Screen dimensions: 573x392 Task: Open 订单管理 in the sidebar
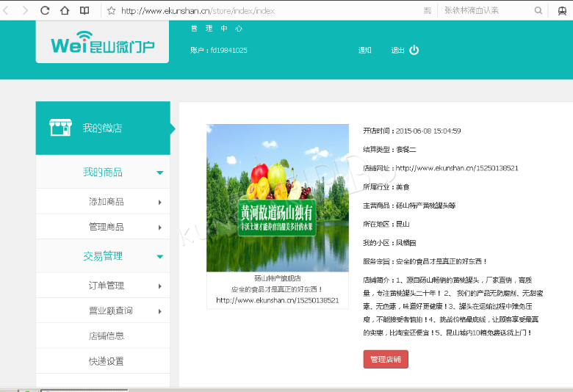106,286
